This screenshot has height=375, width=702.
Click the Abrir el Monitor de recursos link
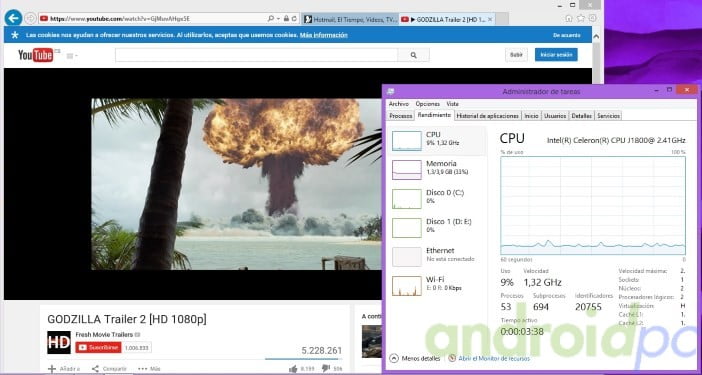point(494,358)
